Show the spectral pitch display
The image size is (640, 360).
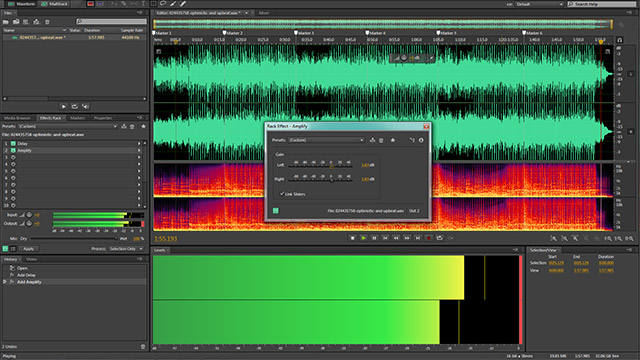tap(100, 4)
